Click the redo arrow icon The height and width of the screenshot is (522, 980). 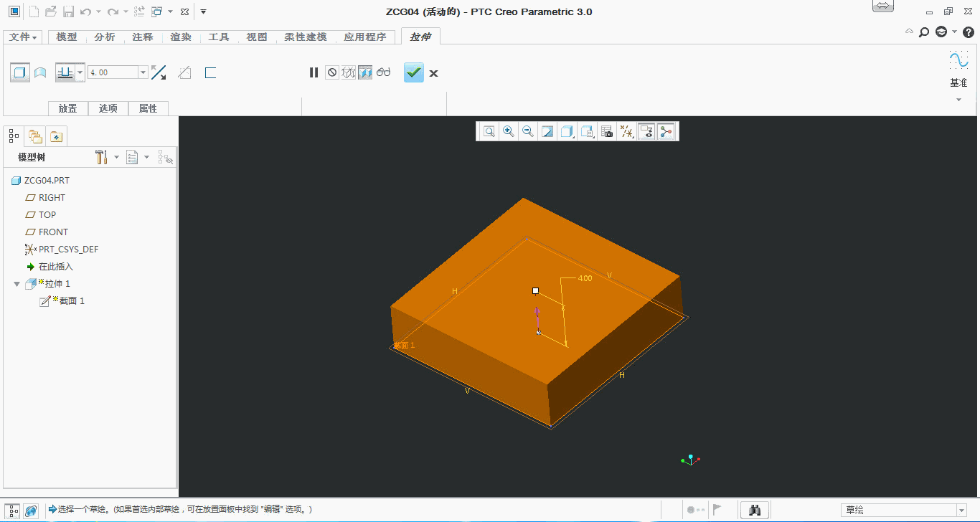point(113,11)
